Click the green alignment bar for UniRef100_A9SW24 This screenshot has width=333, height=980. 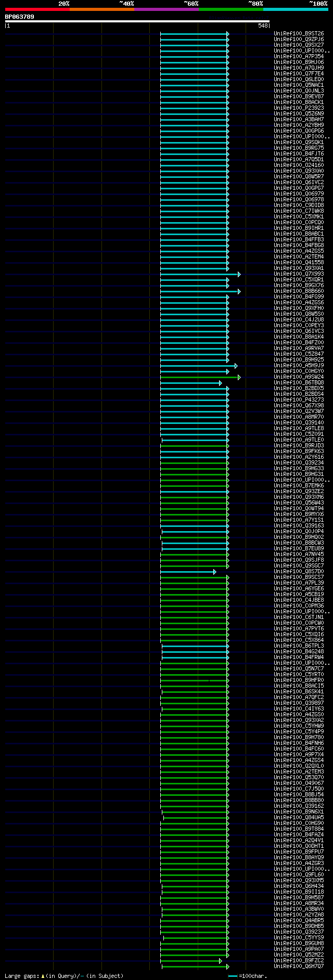[x=200, y=377]
